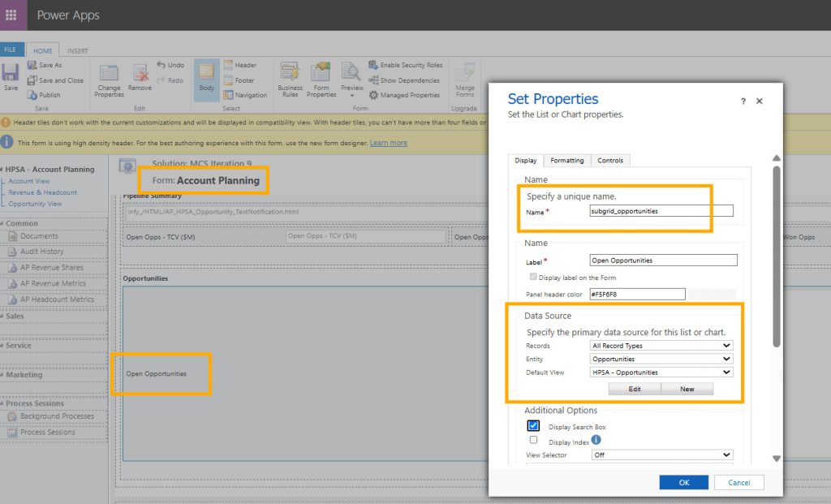Open the Entity dropdown
Viewport: 831px width, 504px height.
coord(661,359)
